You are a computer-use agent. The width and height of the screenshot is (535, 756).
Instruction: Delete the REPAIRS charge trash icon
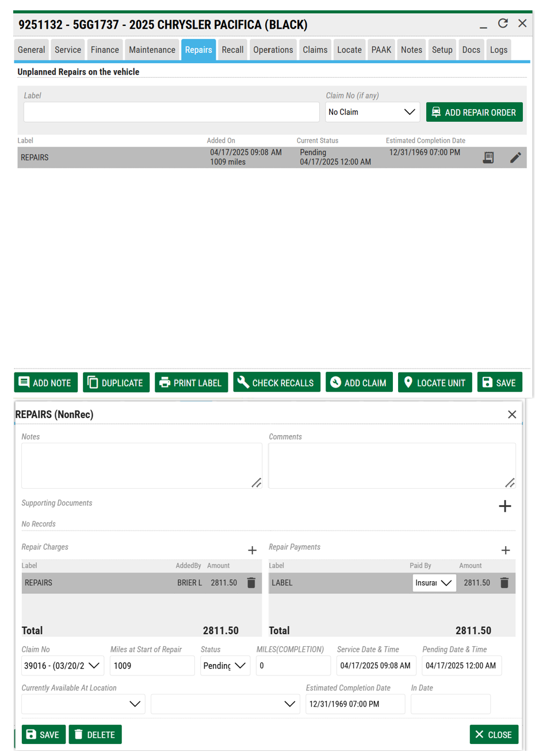251,583
